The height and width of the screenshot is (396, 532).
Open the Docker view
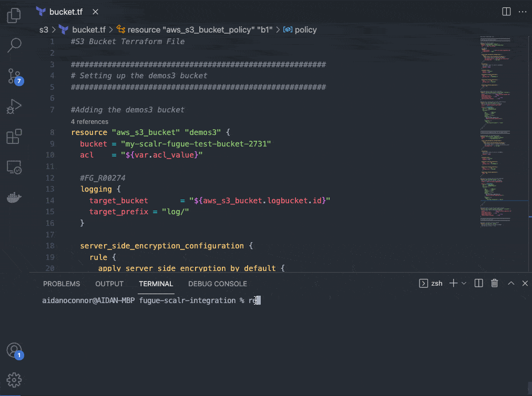(x=14, y=197)
